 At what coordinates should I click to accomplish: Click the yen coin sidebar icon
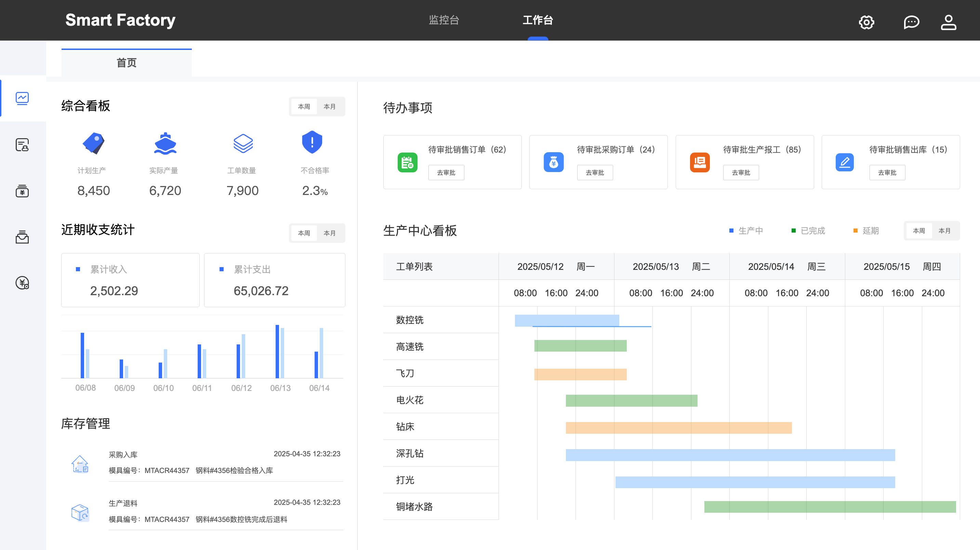pyautogui.click(x=22, y=283)
